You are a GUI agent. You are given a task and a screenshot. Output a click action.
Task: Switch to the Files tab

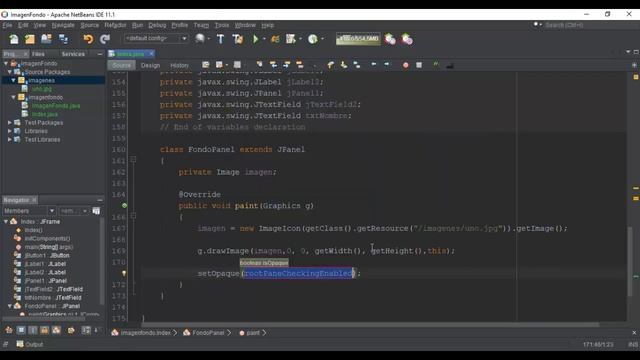pyautogui.click(x=38, y=54)
